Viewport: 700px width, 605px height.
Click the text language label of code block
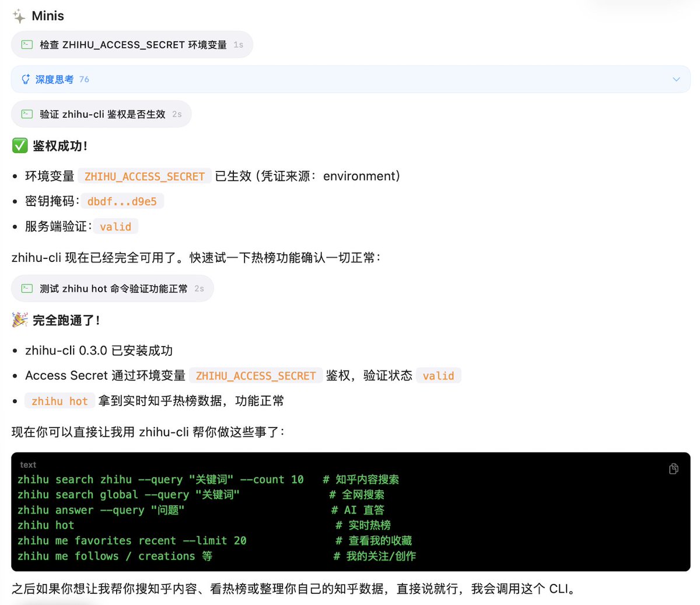pyautogui.click(x=28, y=465)
